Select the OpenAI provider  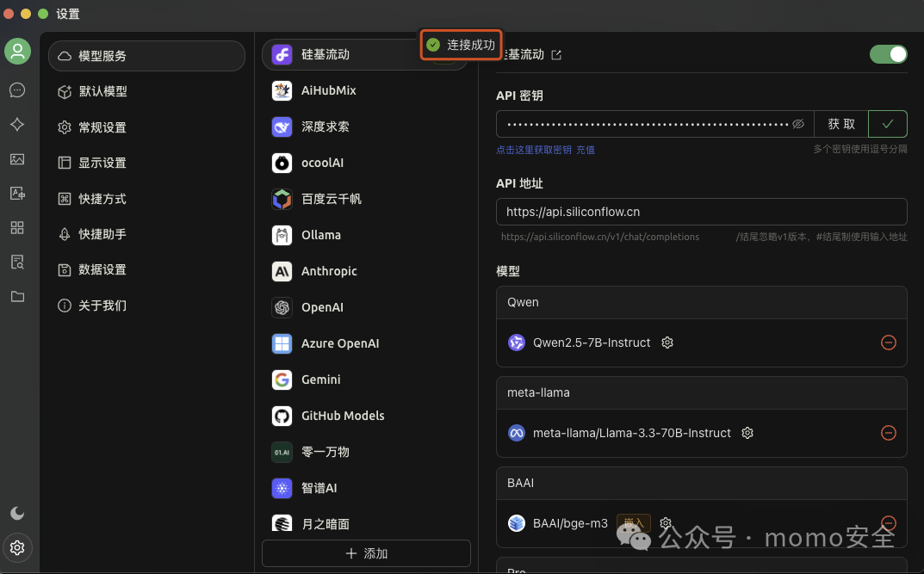366,307
